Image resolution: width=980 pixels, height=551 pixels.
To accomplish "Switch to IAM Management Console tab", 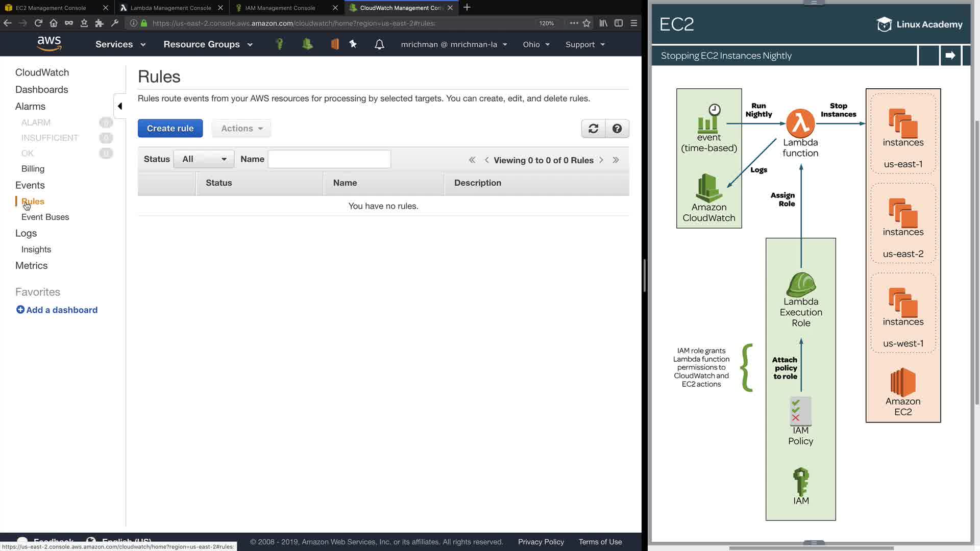I will (x=280, y=8).
